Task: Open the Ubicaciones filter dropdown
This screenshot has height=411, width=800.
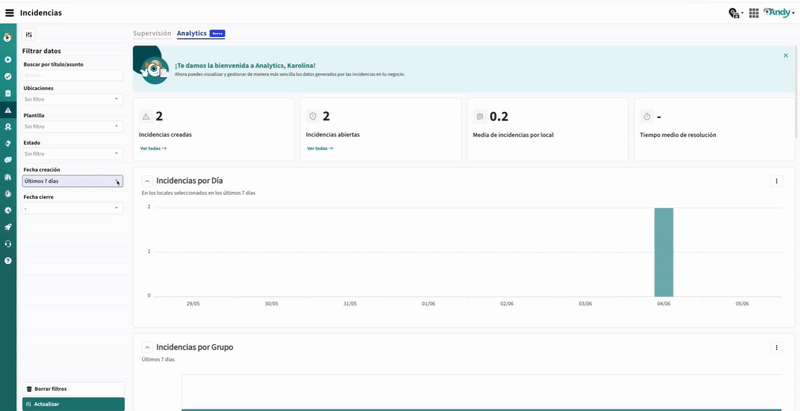Action: pyautogui.click(x=72, y=99)
